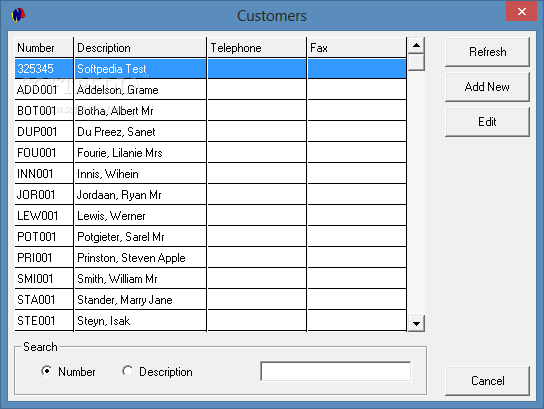Select customer STE001
This screenshot has height=409, width=544.
44,321
